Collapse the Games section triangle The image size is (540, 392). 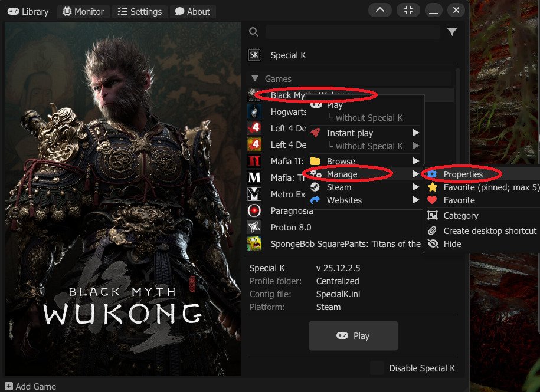[x=255, y=78]
